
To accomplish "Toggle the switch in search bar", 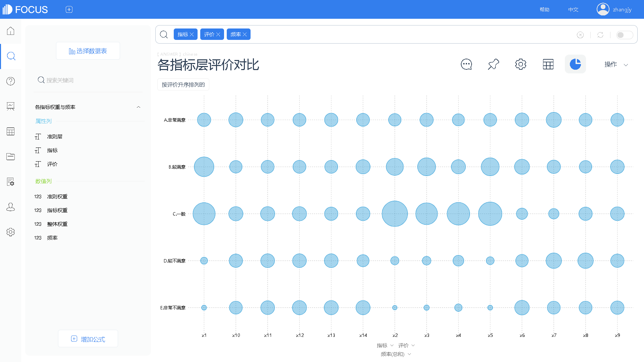I will tap(624, 35).
